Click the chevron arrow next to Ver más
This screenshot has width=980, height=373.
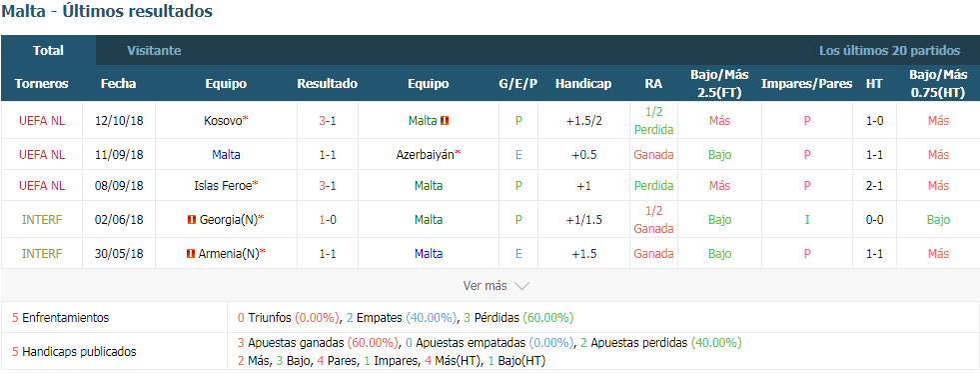(521, 286)
